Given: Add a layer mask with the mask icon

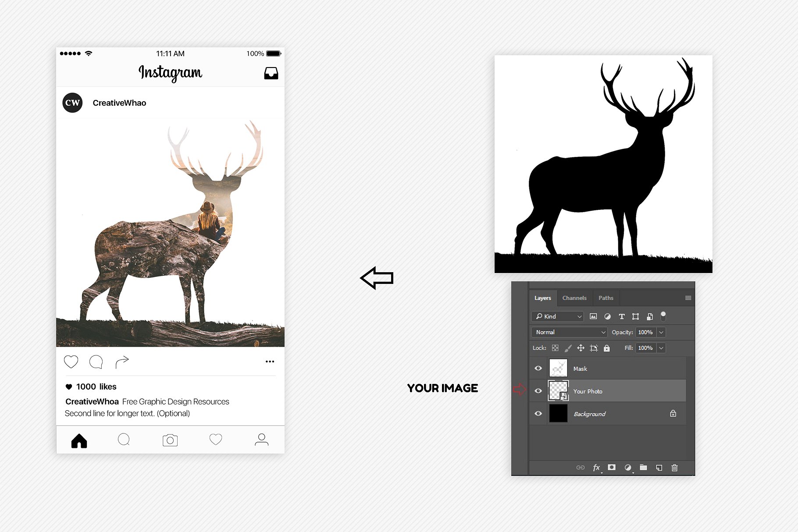Looking at the screenshot, I should coord(612,468).
